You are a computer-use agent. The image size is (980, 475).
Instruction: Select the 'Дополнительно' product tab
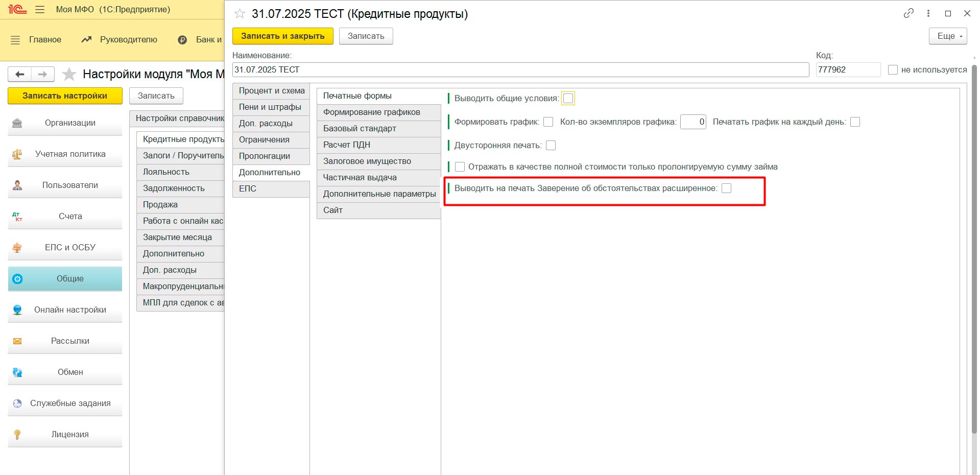[x=271, y=173]
